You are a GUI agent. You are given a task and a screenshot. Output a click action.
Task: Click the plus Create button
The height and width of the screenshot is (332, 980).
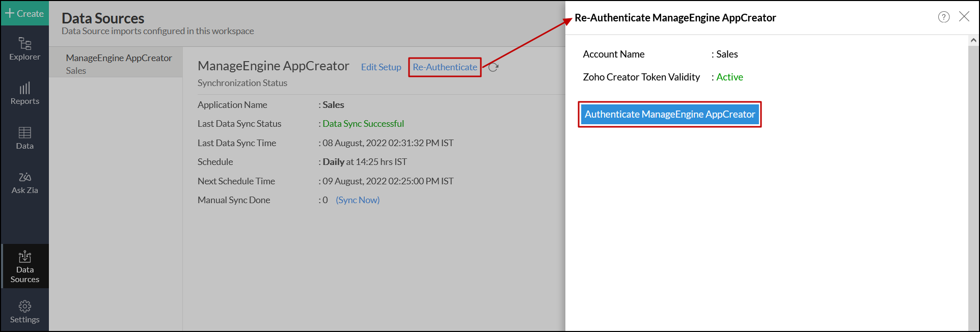(x=24, y=13)
